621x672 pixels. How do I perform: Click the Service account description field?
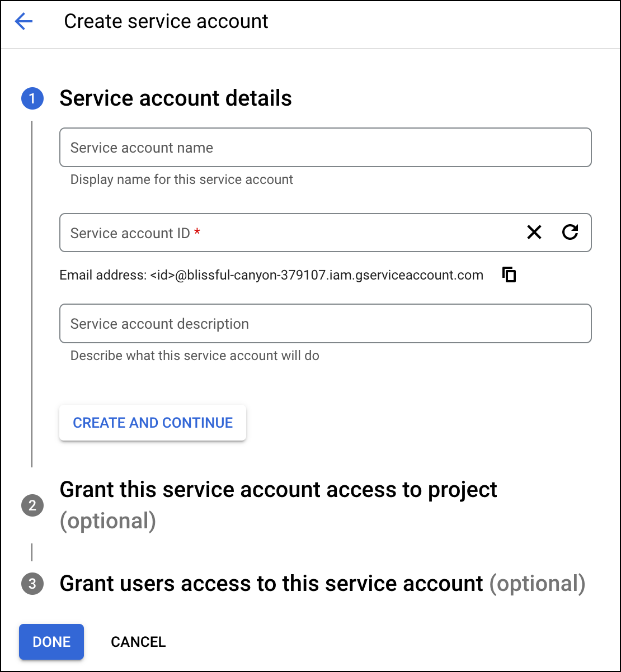tap(324, 323)
